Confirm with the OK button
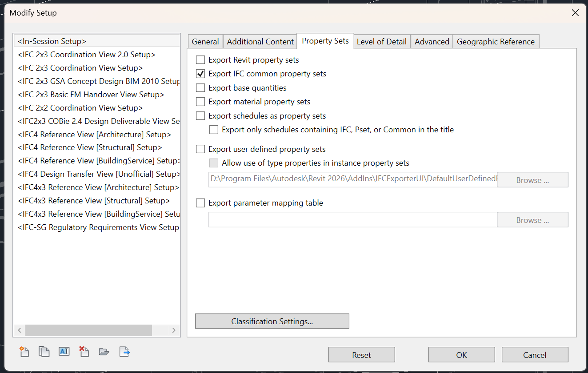The width and height of the screenshot is (588, 373). [462, 355]
